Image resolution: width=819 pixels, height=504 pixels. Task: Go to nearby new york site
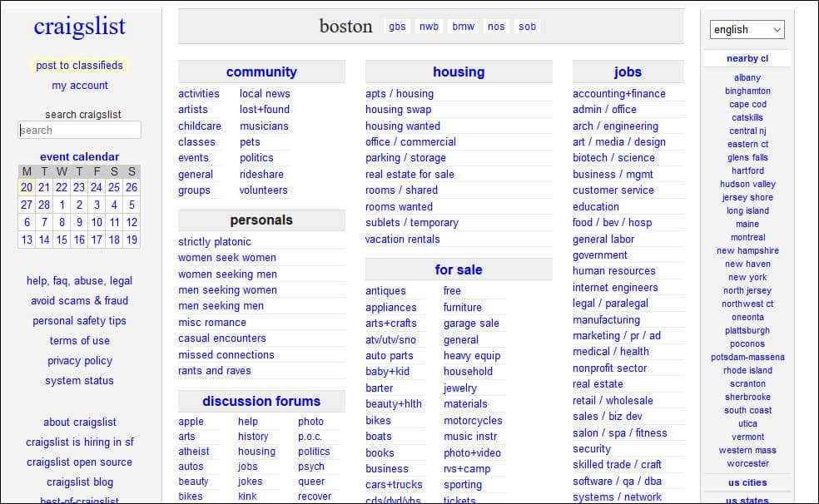747,277
